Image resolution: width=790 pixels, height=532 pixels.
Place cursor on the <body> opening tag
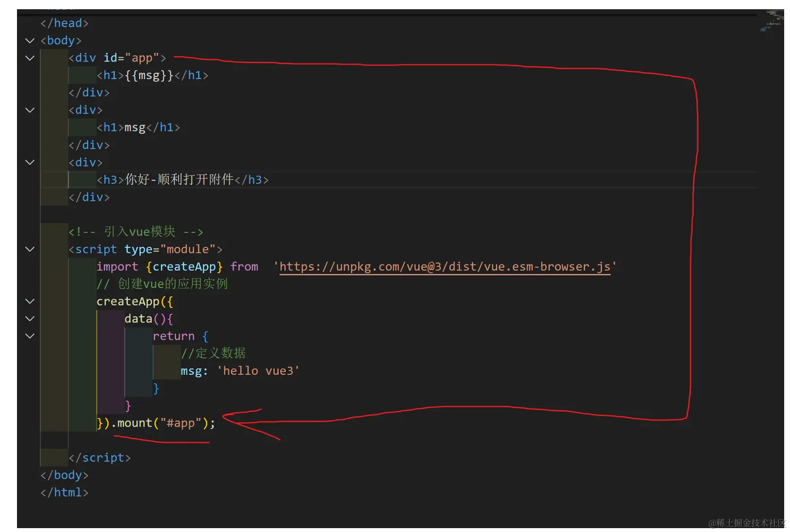click(x=61, y=41)
